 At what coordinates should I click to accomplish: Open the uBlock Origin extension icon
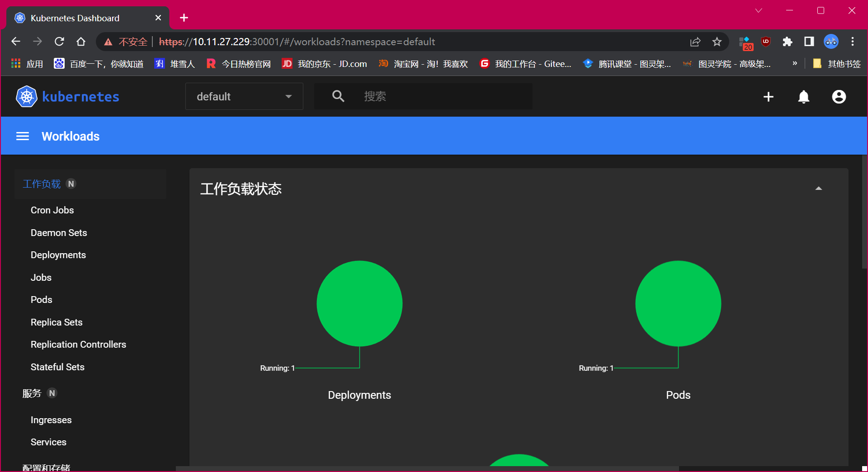point(766,42)
